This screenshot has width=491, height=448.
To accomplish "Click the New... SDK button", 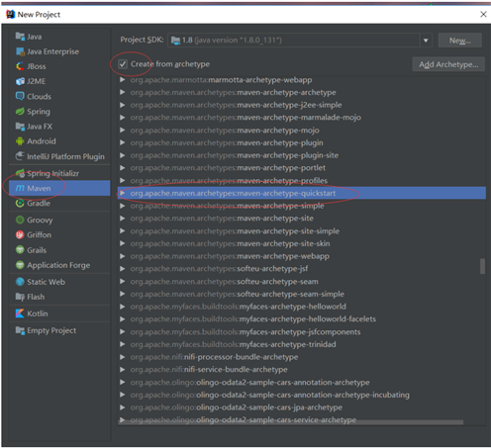I will 460,41.
